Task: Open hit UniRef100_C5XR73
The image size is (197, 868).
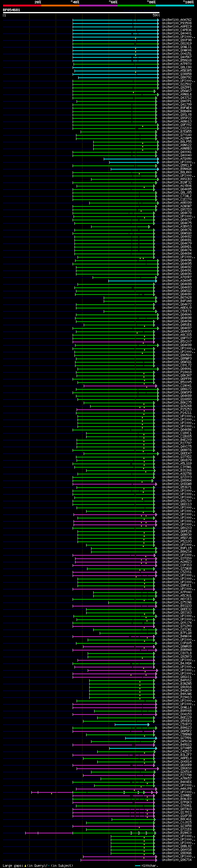Action: click(177, 725)
